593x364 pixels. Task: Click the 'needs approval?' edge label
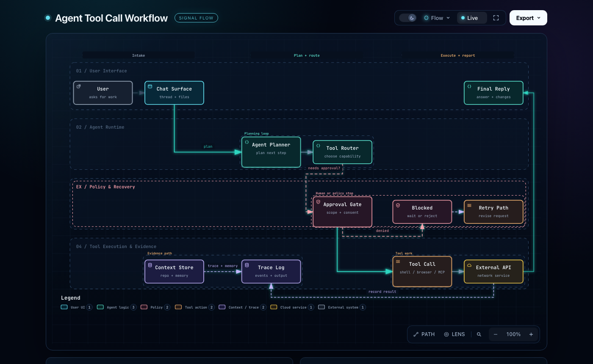pos(324,168)
